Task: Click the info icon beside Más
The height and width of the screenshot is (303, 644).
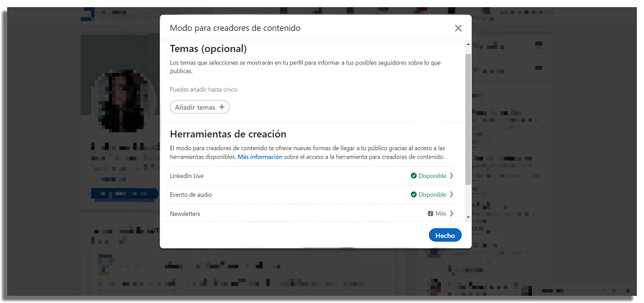Action: [430, 213]
